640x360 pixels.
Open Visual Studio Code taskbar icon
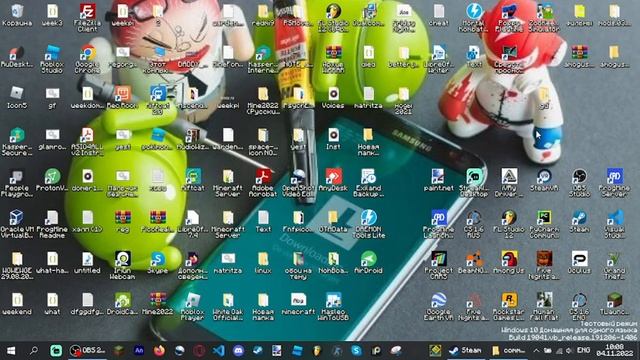pos(219,350)
